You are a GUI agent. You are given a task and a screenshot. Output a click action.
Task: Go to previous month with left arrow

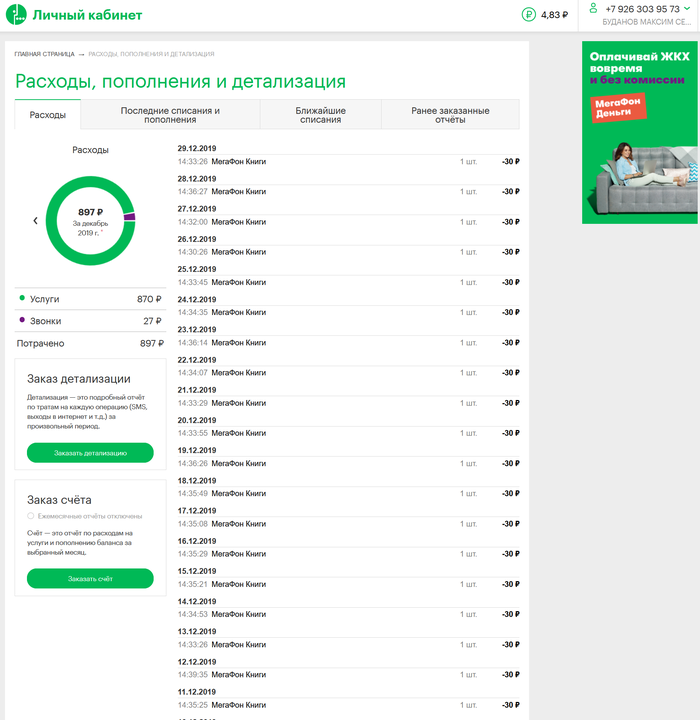click(x=35, y=220)
